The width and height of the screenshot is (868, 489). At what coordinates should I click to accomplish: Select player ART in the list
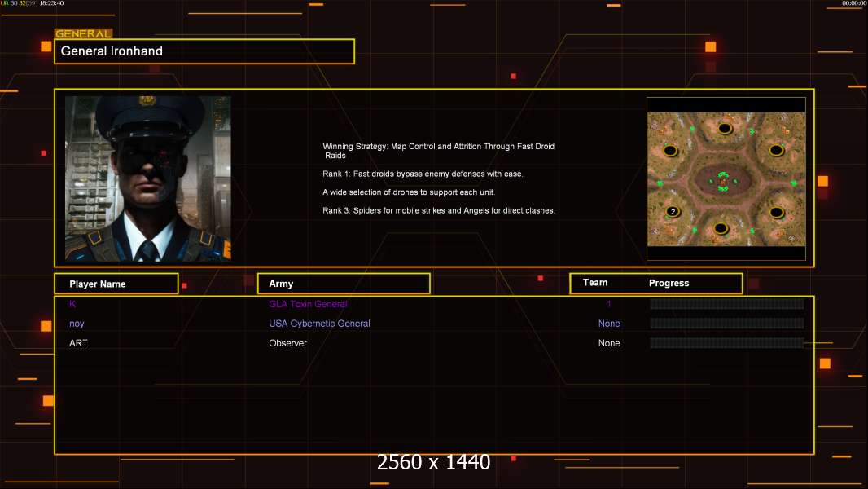pos(78,343)
